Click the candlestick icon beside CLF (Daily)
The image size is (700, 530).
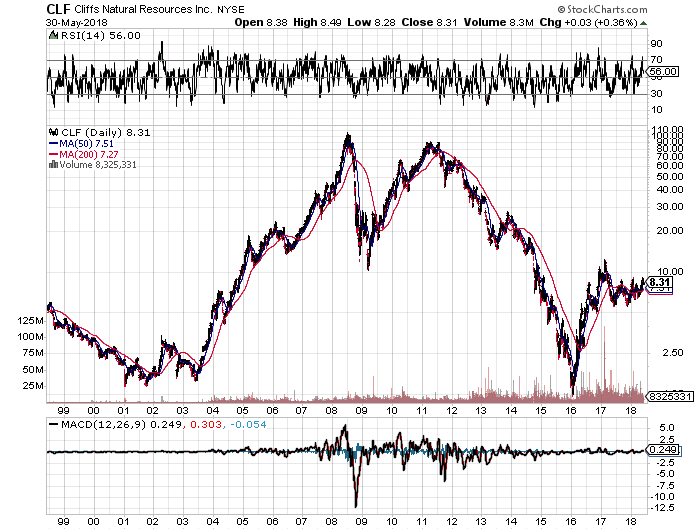(54, 132)
